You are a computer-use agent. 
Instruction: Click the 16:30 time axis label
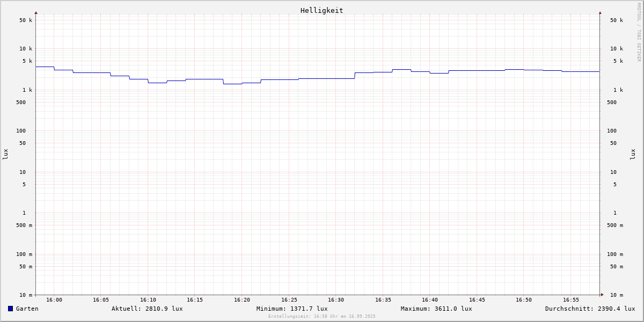point(336,300)
